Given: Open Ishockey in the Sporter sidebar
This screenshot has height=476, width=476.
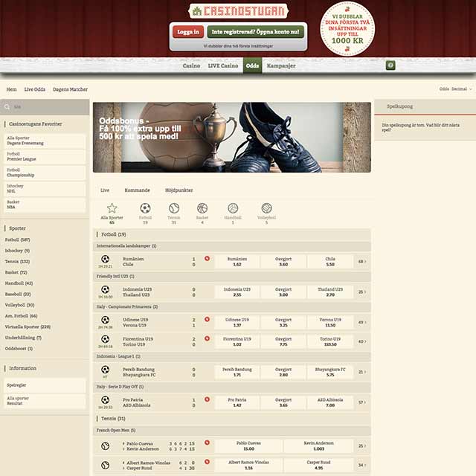Looking at the screenshot, I should (17, 251).
